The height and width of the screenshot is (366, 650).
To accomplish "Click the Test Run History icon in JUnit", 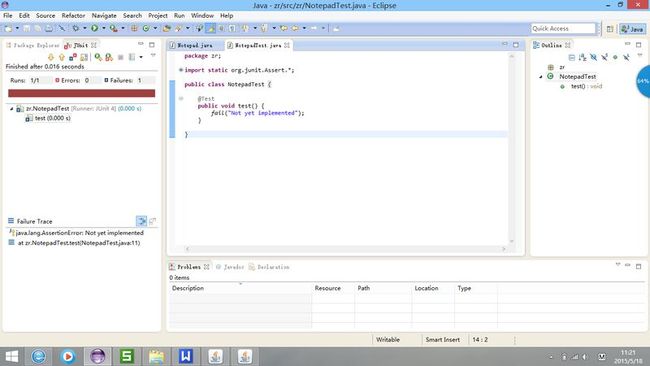I will 132,57.
